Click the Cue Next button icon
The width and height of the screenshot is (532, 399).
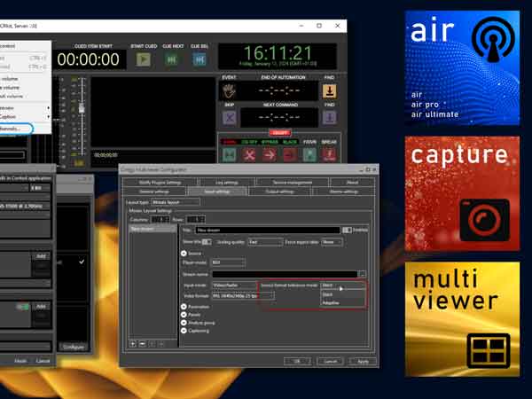[171, 59]
